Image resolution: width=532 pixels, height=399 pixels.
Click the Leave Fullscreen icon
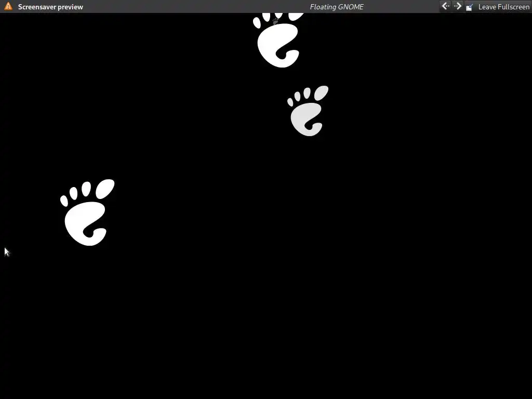click(470, 7)
